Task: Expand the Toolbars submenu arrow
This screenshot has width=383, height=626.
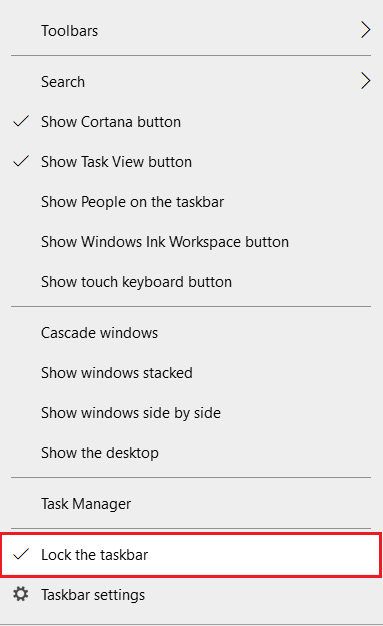Action: pos(365,30)
